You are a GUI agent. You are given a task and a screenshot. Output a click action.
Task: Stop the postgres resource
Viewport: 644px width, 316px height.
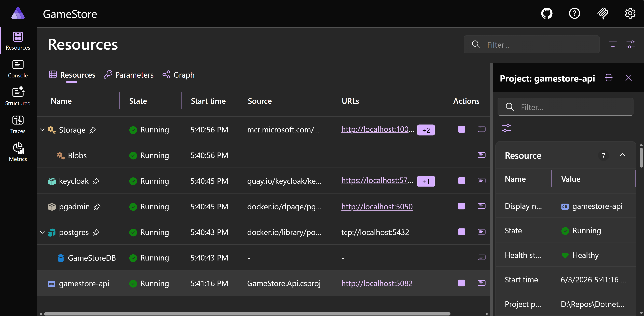coord(461,232)
